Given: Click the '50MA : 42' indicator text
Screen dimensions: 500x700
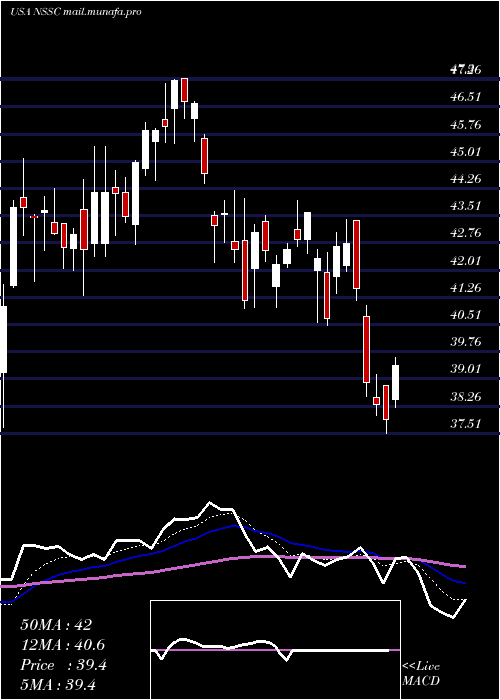Looking at the screenshot, I should [56, 625].
